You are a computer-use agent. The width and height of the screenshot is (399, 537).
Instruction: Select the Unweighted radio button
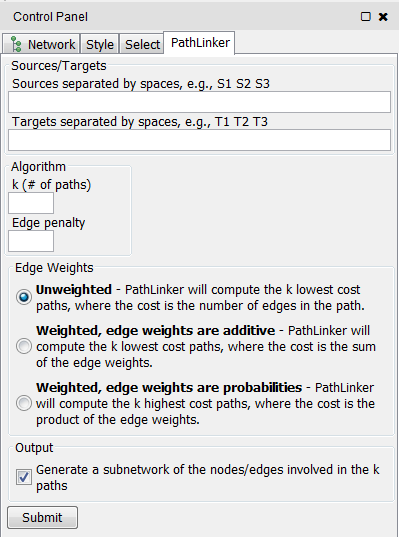pos(24,297)
